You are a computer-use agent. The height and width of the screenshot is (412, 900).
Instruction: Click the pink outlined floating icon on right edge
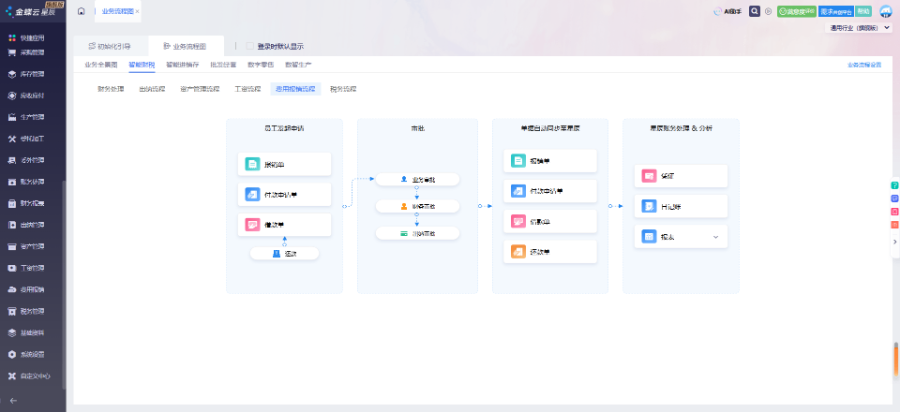(894, 212)
